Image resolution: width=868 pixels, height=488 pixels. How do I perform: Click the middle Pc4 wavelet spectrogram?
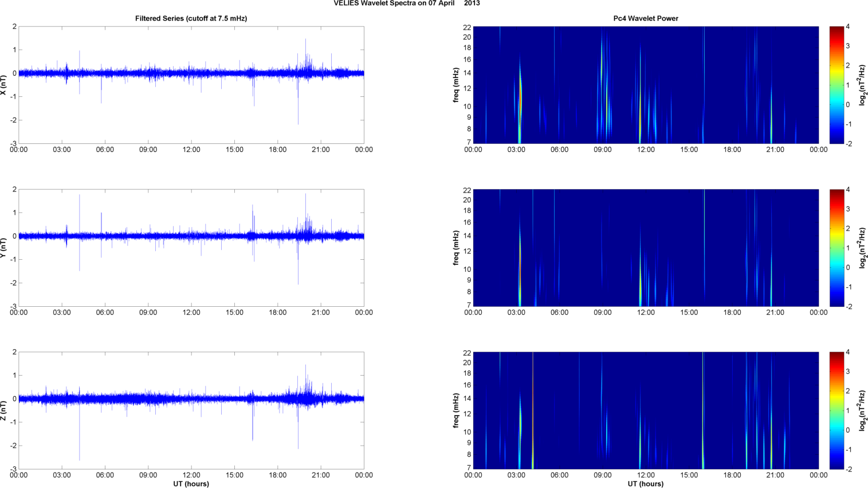coord(646,248)
